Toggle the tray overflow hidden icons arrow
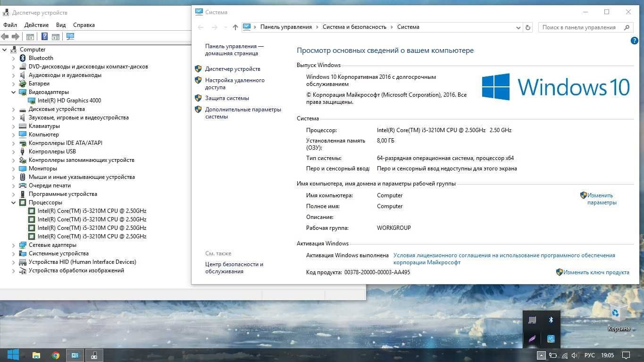 pos(542,355)
